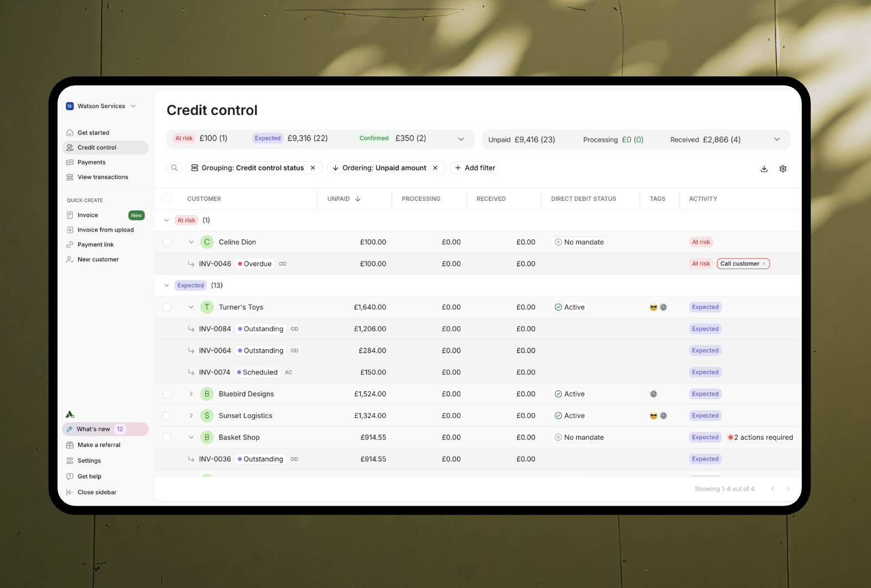The width and height of the screenshot is (871, 588).
Task: Click the search magnifier icon
Action: point(175,168)
